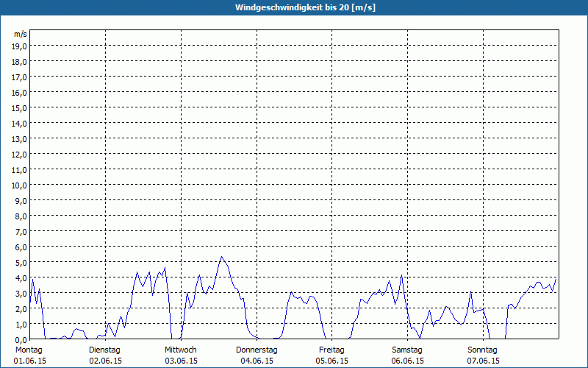Click the highest wind peak on Mittwoch

click(222, 257)
